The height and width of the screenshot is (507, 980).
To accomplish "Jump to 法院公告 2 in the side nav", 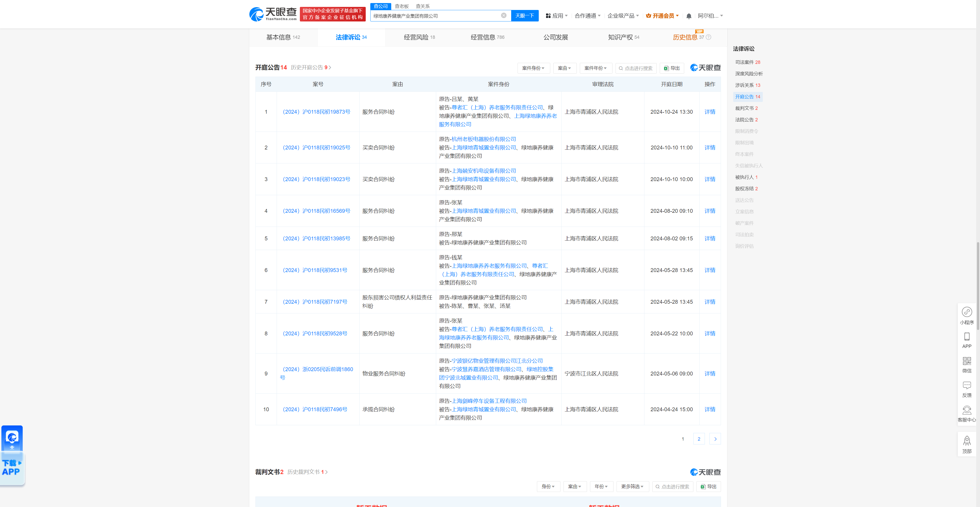I will click(x=746, y=120).
